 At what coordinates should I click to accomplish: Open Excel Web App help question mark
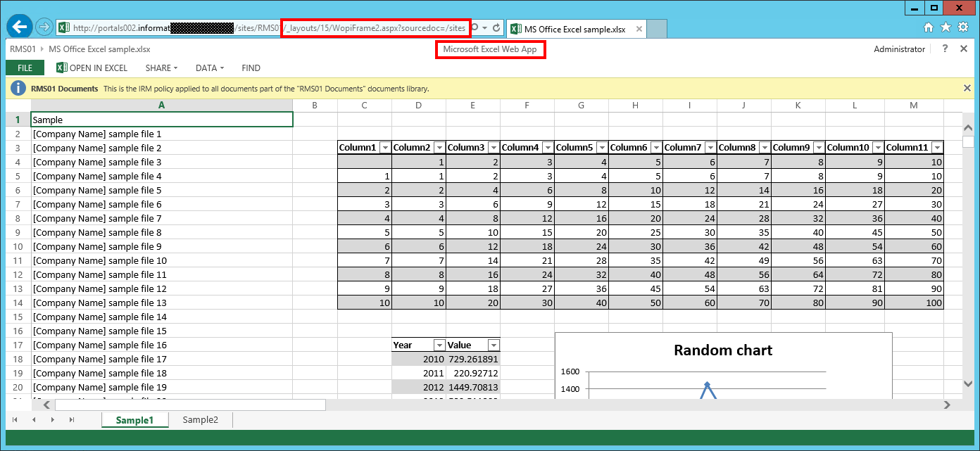point(946,49)
